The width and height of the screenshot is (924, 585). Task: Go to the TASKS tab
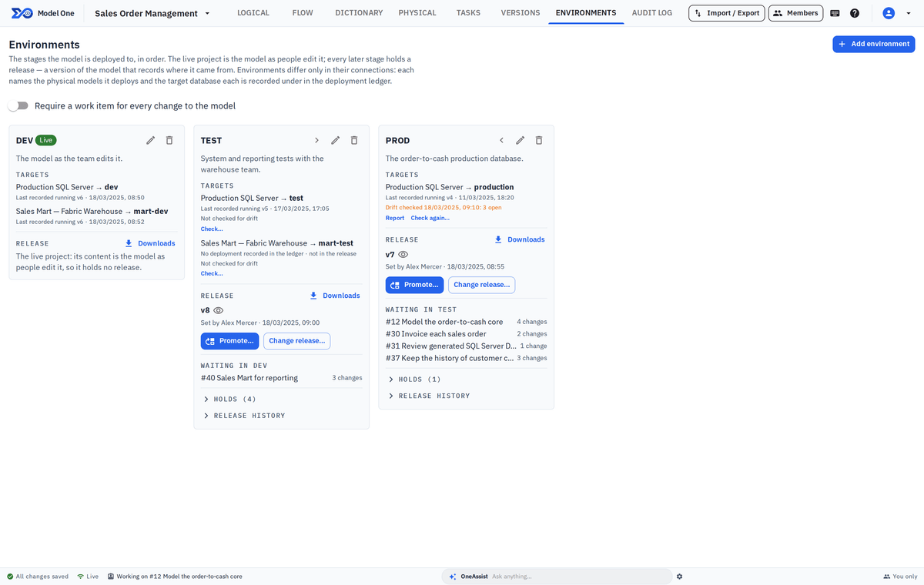pyautogui.click(x=468, y=13)
